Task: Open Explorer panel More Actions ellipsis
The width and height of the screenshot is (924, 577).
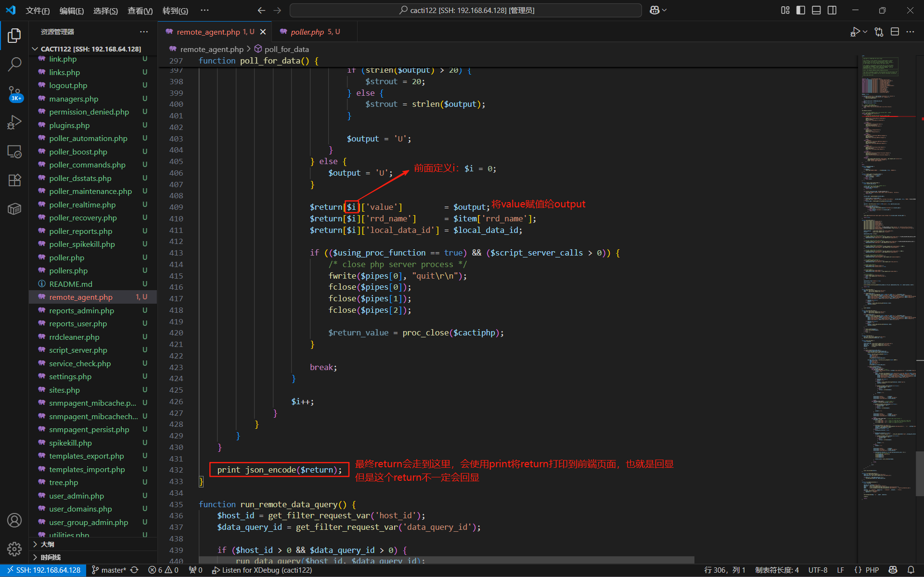Action: [x=144, y=32]
